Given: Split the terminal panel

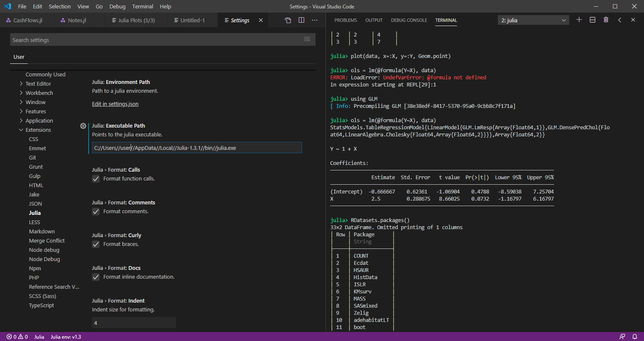Looking at the screenshot, I should [x=592, y=20].
